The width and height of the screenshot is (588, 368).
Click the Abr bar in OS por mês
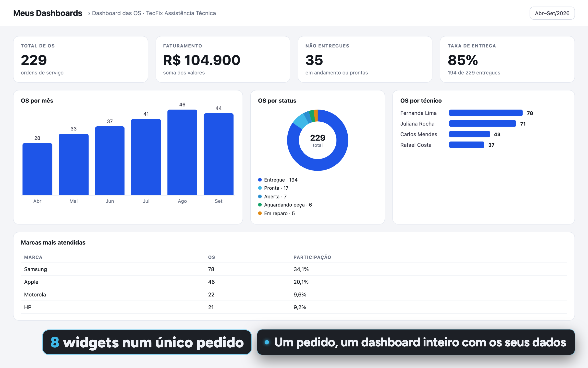[37, 169]
